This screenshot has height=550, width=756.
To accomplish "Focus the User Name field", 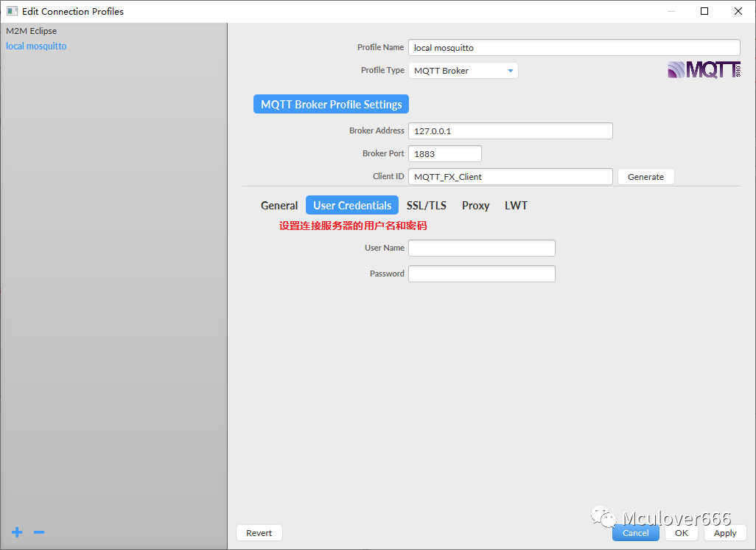I will (x=482, y=248).
